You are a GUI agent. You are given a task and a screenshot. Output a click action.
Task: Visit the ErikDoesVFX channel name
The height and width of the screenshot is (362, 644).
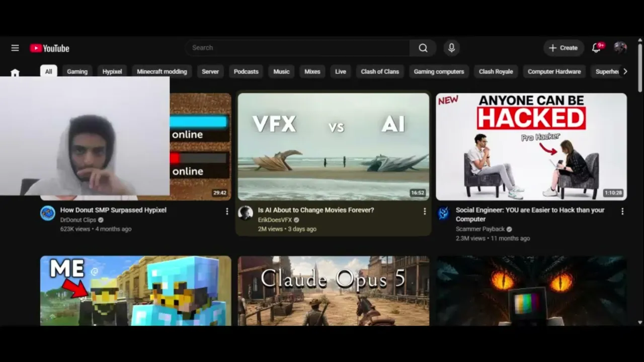point(275,220)
